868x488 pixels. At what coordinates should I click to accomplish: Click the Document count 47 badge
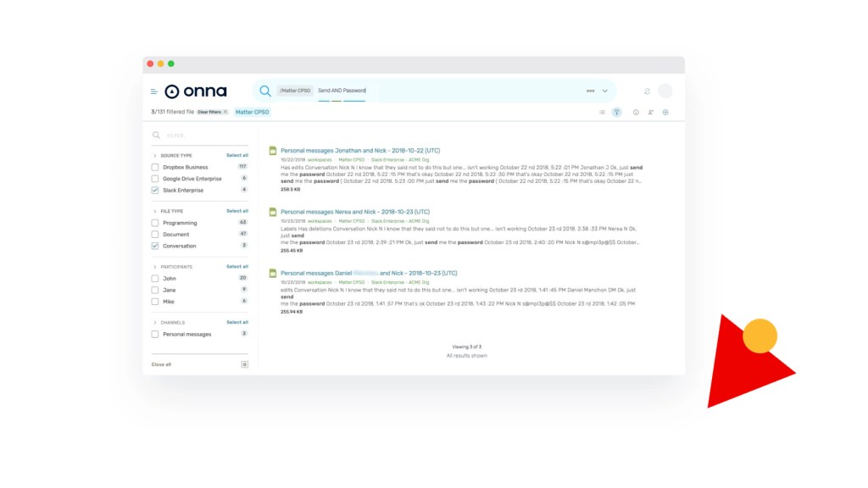point(242,234)
